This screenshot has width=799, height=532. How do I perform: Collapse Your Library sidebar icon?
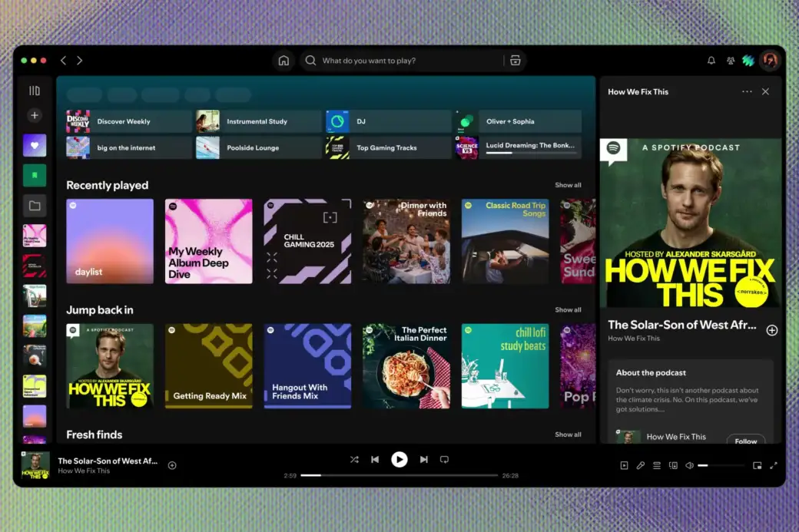tap(35, 91)
